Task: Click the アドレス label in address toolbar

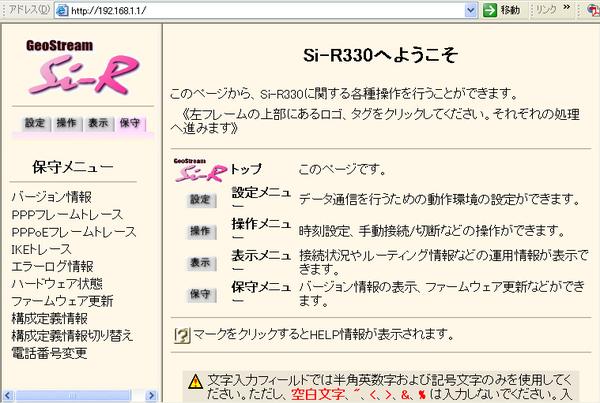Action: click(29, 10)
